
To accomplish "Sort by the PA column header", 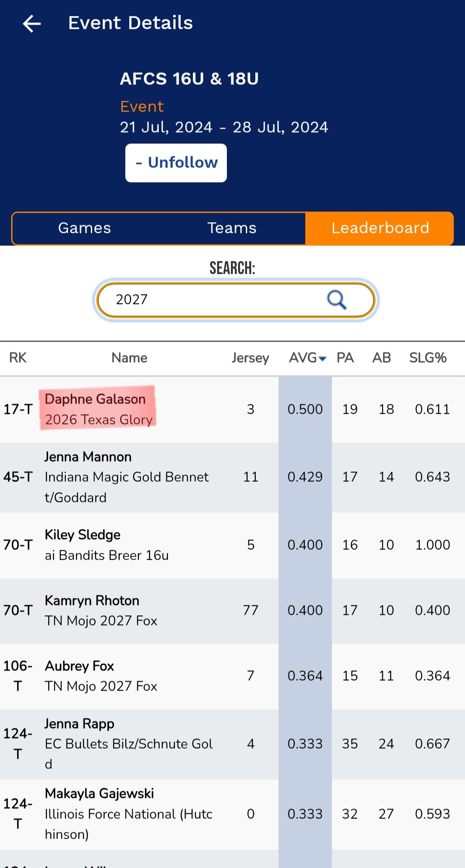I will (345, 358).
